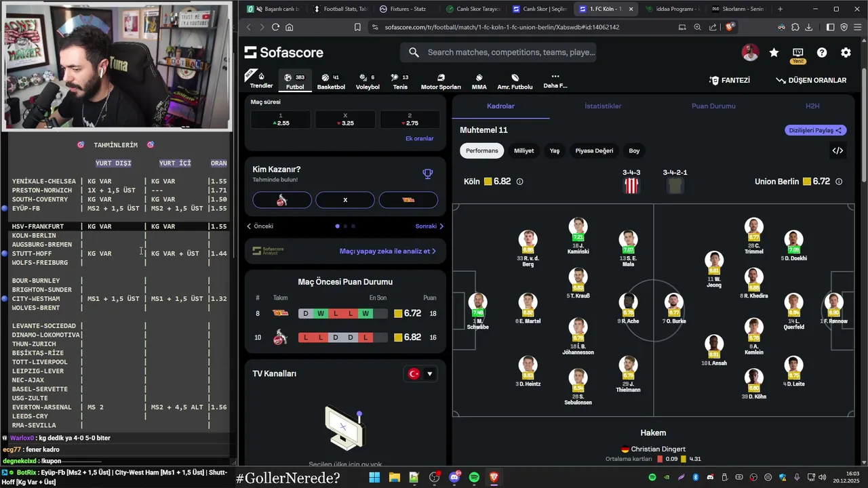Open the Amr. Futbolu category
Viewport: 868px width, 488px height.
[515, 81]
